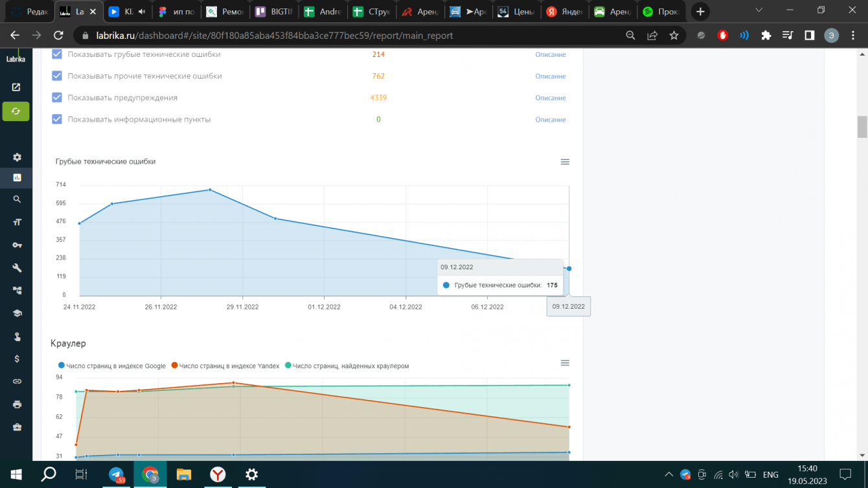Click the graduation cap icon in sidebar

17,313
